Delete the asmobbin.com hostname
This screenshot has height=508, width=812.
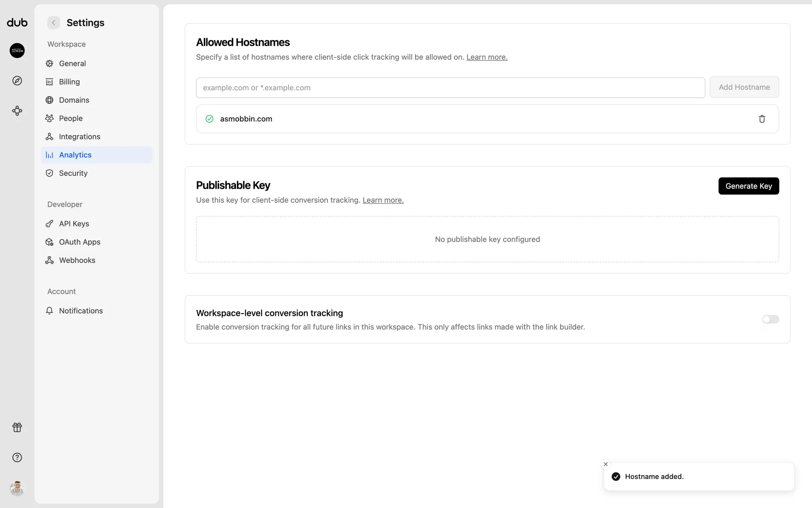pos(762,119)
